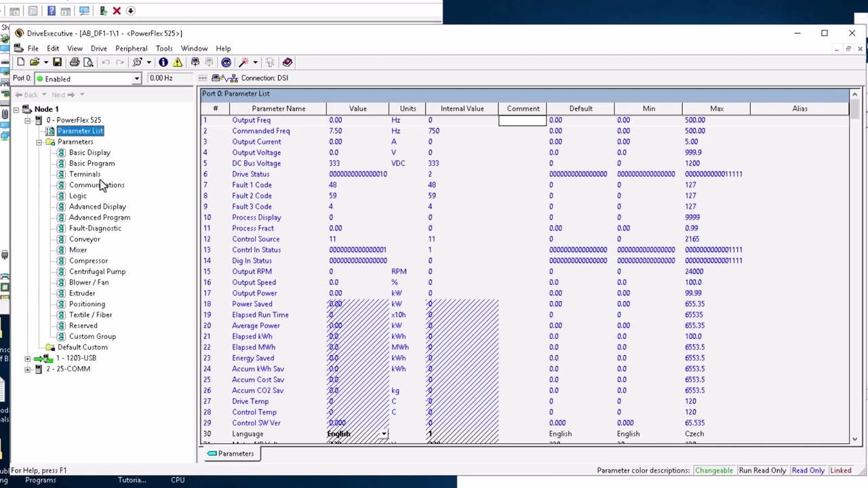Select the Reserved group
The height and width of the screenshot is (488, 868).
tap(83, 326)
